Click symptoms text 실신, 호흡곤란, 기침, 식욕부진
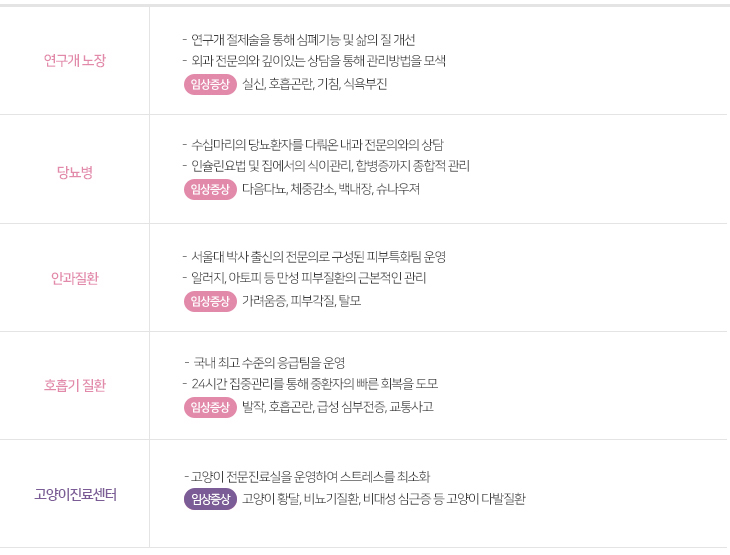Viewport: 730px width, 555px height. [x=315, y=84]
